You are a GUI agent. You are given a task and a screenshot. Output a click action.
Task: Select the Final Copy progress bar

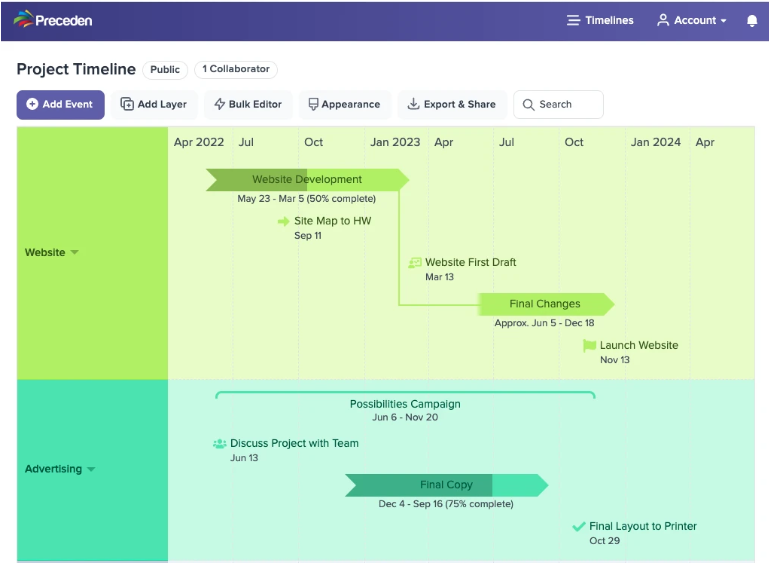[446, 485]
